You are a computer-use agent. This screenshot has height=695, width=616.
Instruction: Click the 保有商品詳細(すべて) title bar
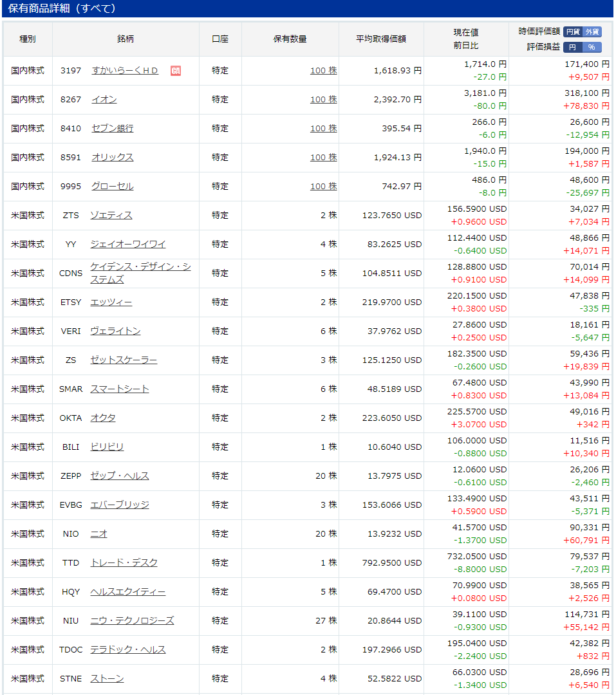pyautogui.click(x=308, y=8)
